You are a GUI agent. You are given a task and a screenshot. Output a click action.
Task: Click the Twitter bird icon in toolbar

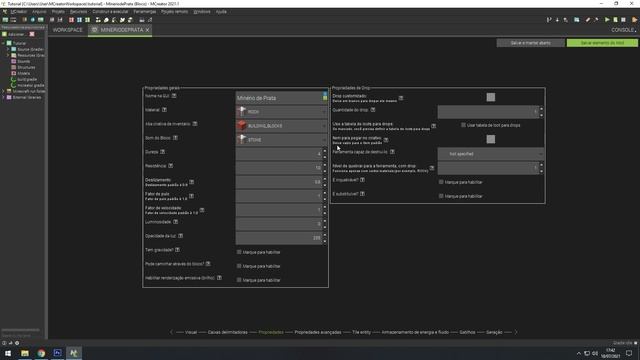[122, 20]
